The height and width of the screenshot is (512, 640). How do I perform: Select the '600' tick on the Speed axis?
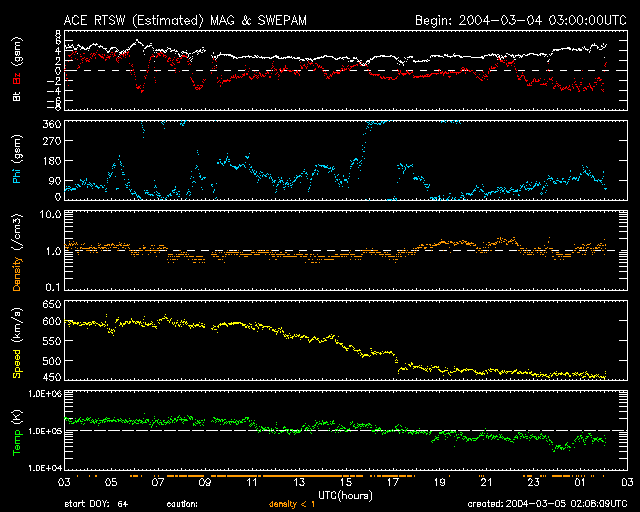pyautogui.click(x=52, y=321)
